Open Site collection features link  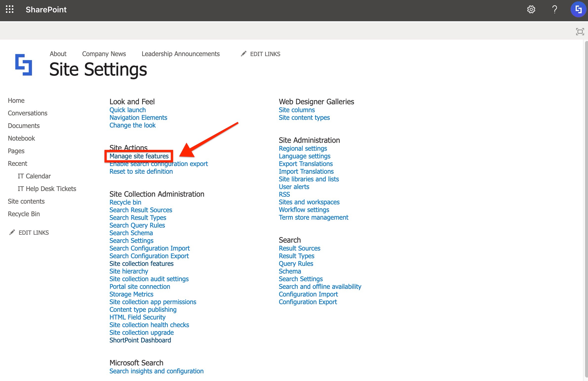pyautogui.click(x=141, y=264)
